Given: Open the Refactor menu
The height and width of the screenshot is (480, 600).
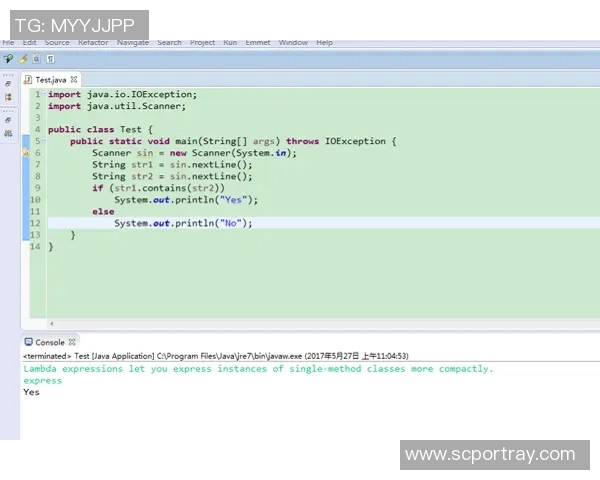Looking at the screenshot, I should tap(93, 43).
